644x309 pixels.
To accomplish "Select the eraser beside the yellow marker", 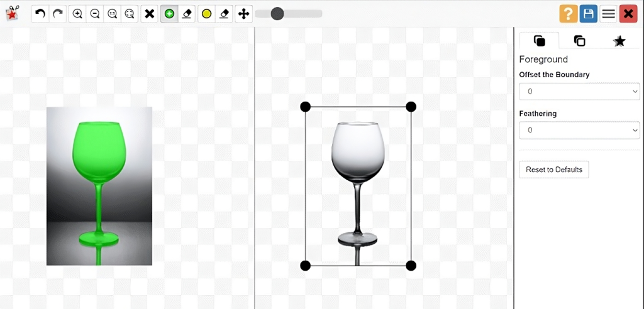I will (x=224, y=14).
